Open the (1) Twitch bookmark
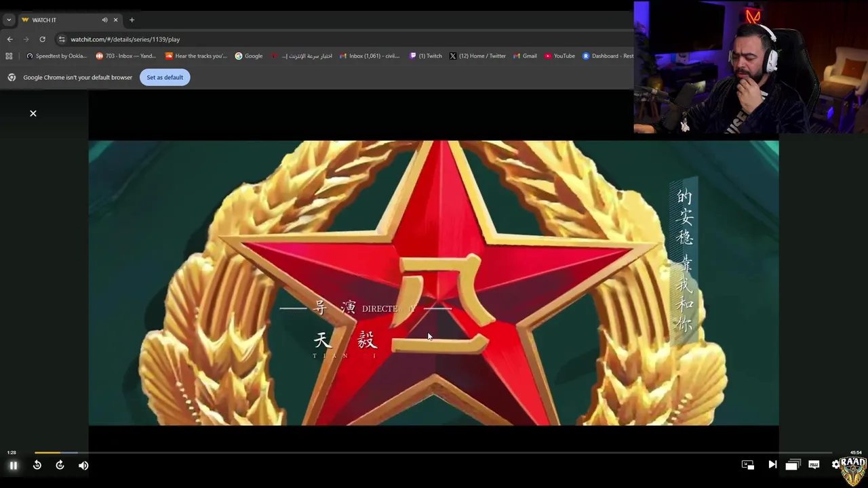Viewport: 868px width, 488px height. tap(426, 56)
